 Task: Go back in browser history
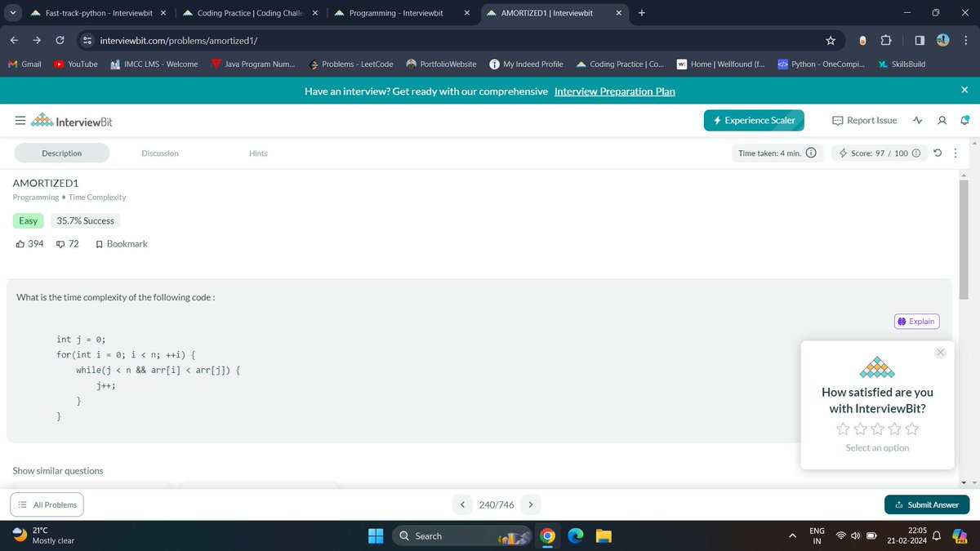tap(16, 40)
